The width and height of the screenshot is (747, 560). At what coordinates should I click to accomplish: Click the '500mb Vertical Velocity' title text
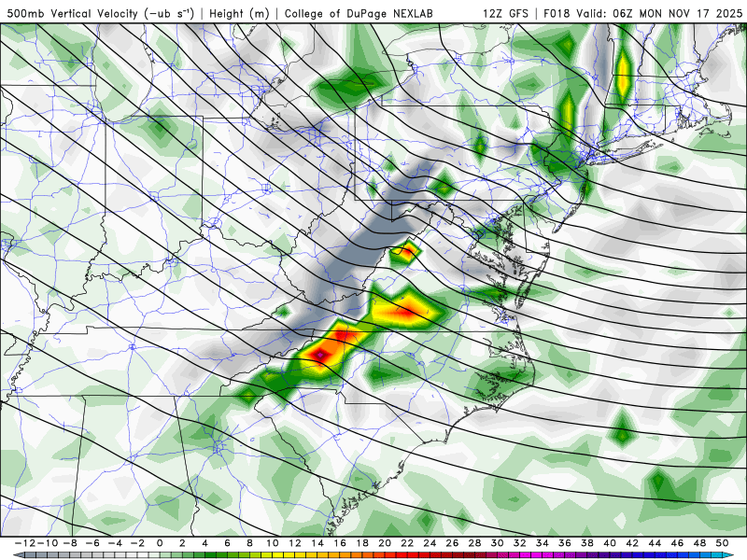(73, 13)
